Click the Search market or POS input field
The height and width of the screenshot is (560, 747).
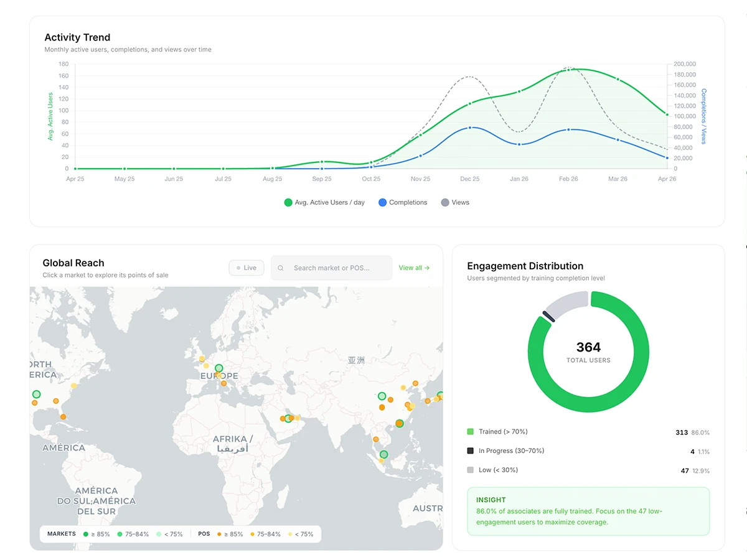click(331, 268)
